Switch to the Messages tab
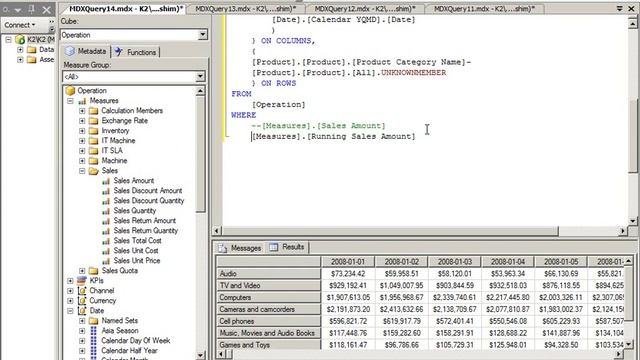This screenshot has height=360, width=640. [x=240, y=248]
